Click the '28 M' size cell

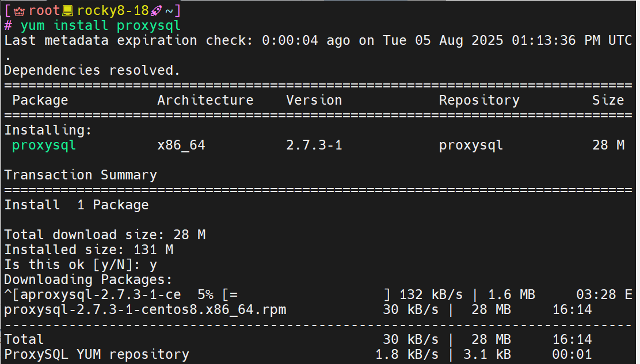(608, 145)
